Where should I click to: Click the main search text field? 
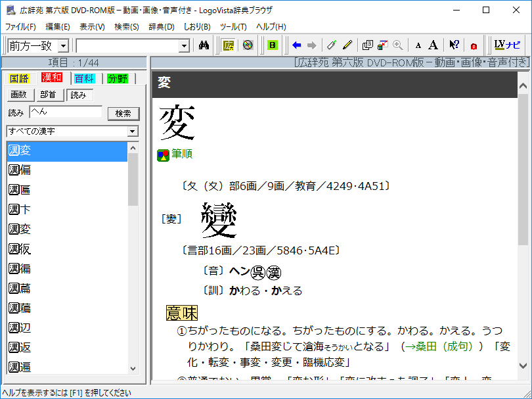pyautogui.click(x=128, y=46)
